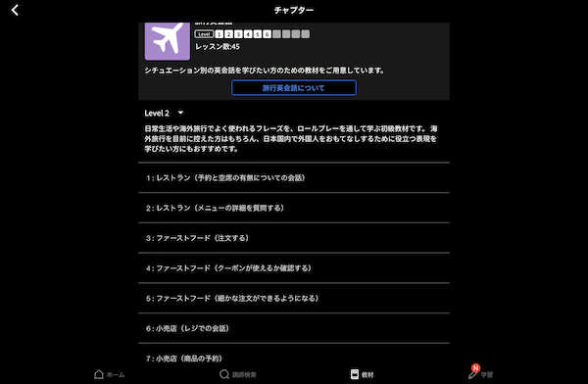Screen dimensions: 588x384
Task: Expand the Level 2 dropdown
Action: click(164, 113)
